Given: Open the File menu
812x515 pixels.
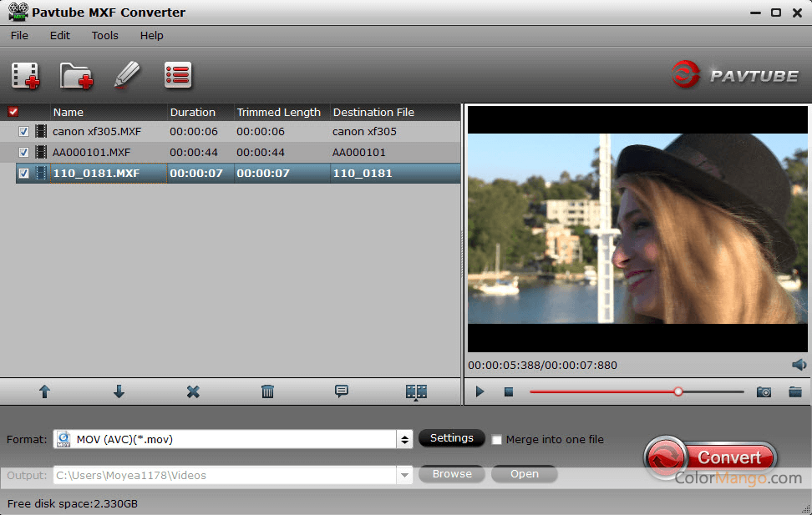Looking at the screenshot, I should pyautogui.click(x=19, y=35).
